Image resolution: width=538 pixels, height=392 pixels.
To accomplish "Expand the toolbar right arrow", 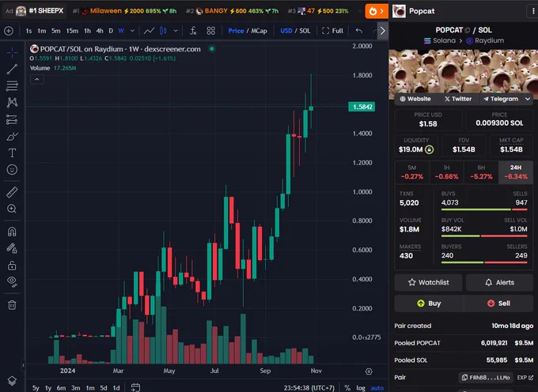I will pyautogui.click(x=383, y=31).
